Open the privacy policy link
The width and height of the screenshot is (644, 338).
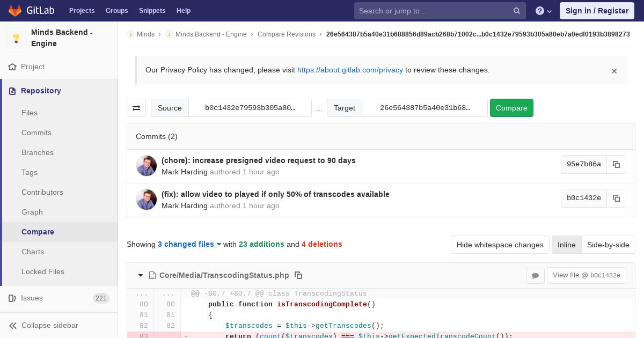350,70
